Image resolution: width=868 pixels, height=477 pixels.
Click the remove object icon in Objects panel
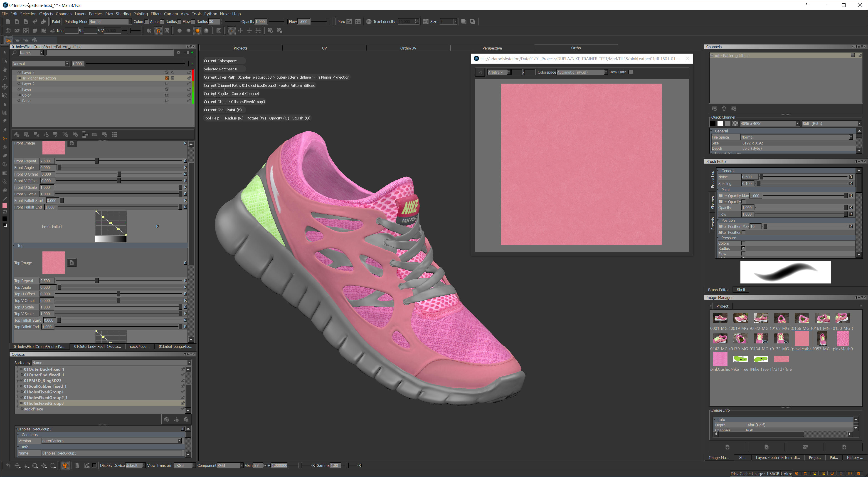pyautogui.click(x=186, y=419)
